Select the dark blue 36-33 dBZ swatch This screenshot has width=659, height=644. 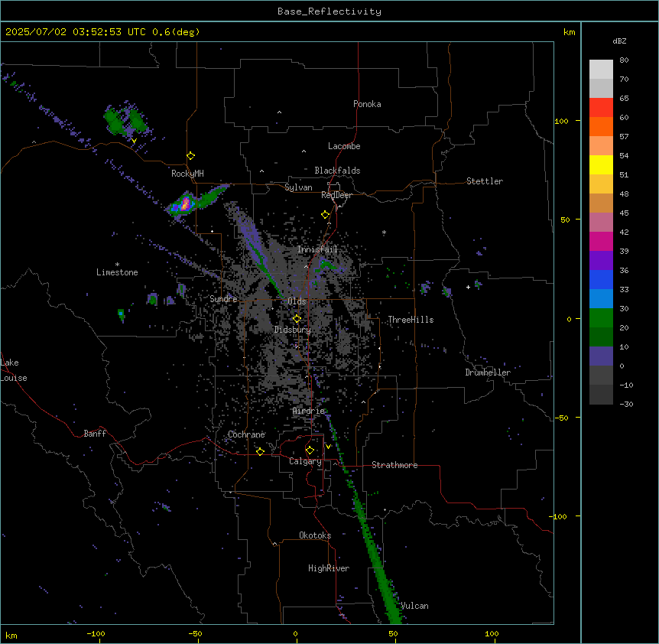[x=601, y=279]
